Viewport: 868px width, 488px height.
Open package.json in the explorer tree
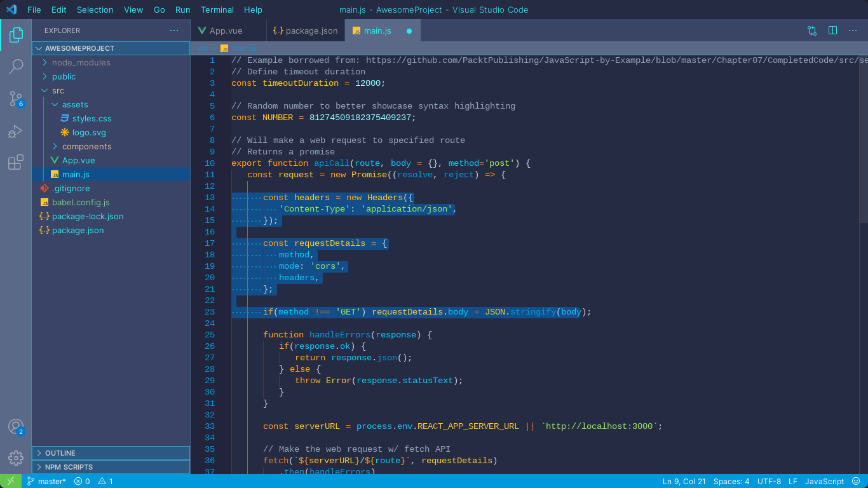pyautogui.click(x=111, y=230)
